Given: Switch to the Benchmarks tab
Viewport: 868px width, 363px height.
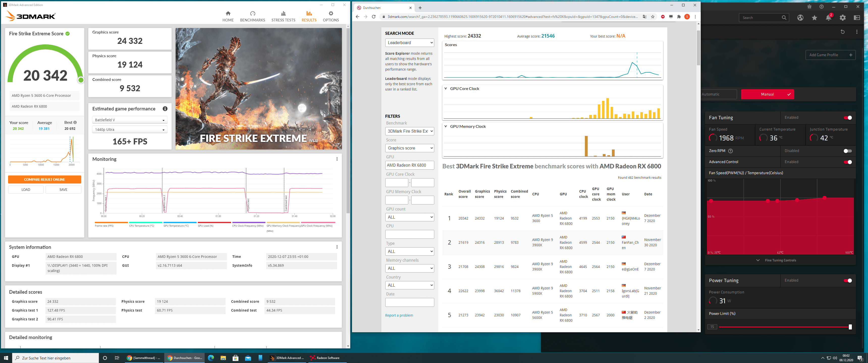Looking at the screenshot, I should click(x=252, y=16).
